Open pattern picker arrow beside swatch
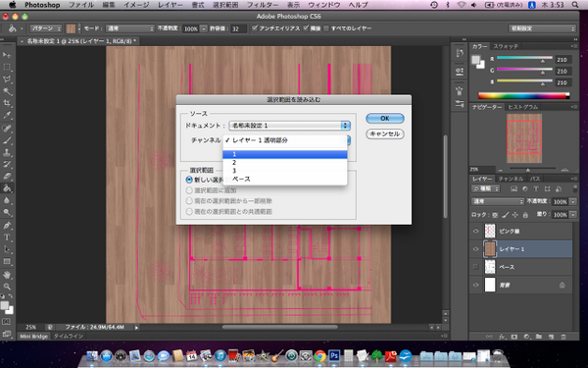Viewport: 588px width, 368px height. (79, 28)
